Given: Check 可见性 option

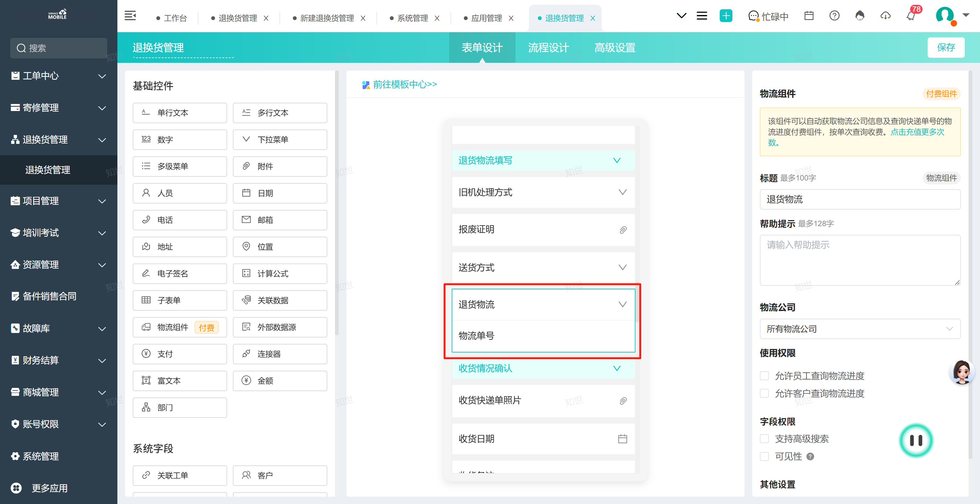Looking at the screenshot, I should (764, 456).
